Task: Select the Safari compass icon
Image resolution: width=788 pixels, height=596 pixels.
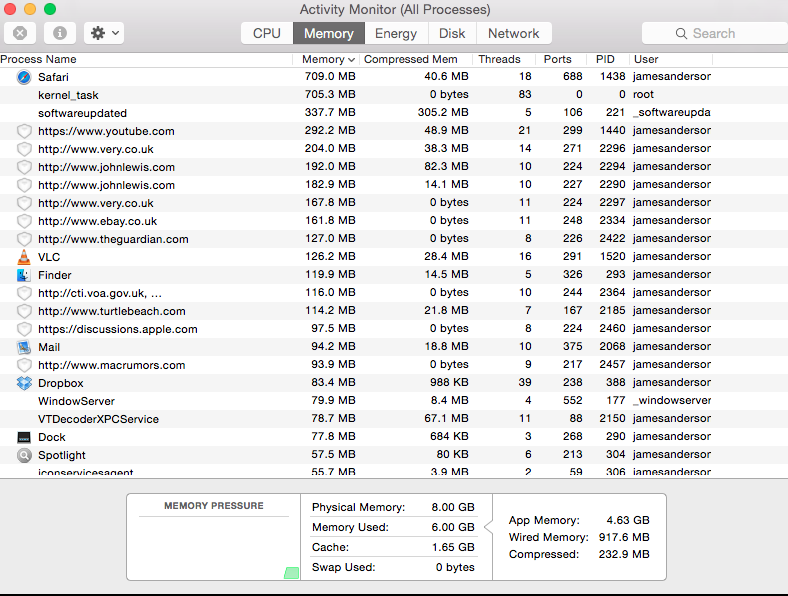Action: click(x=24, y=77)
